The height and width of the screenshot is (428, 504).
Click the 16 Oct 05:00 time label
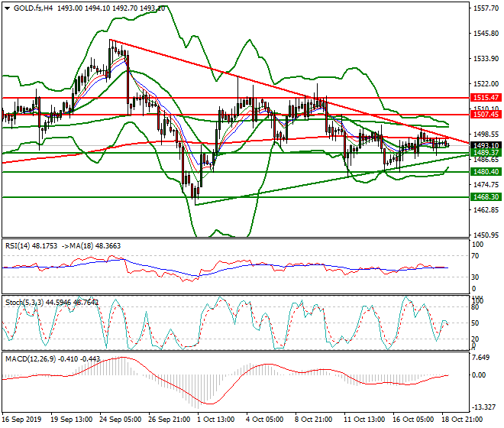pos(413,420)
